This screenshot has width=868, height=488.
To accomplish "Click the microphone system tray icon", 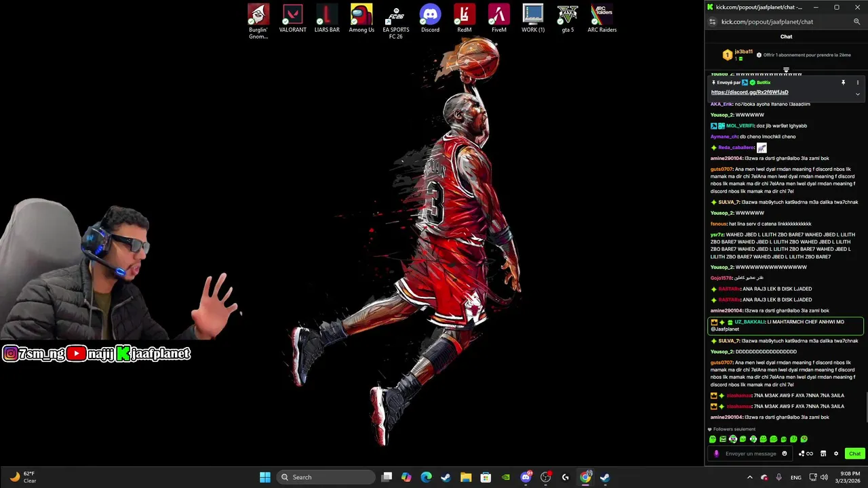I will pyautogui.click(x=778, y=477).
